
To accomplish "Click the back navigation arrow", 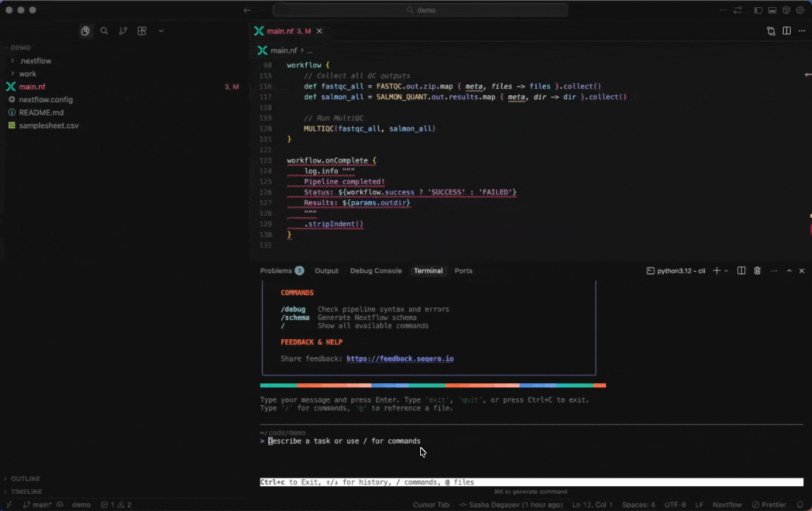I will (x=246, y=10).
